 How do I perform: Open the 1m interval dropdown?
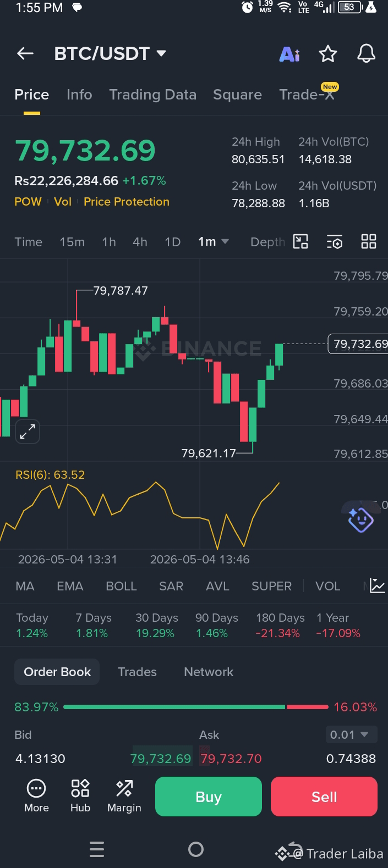[x=214, y=241]
